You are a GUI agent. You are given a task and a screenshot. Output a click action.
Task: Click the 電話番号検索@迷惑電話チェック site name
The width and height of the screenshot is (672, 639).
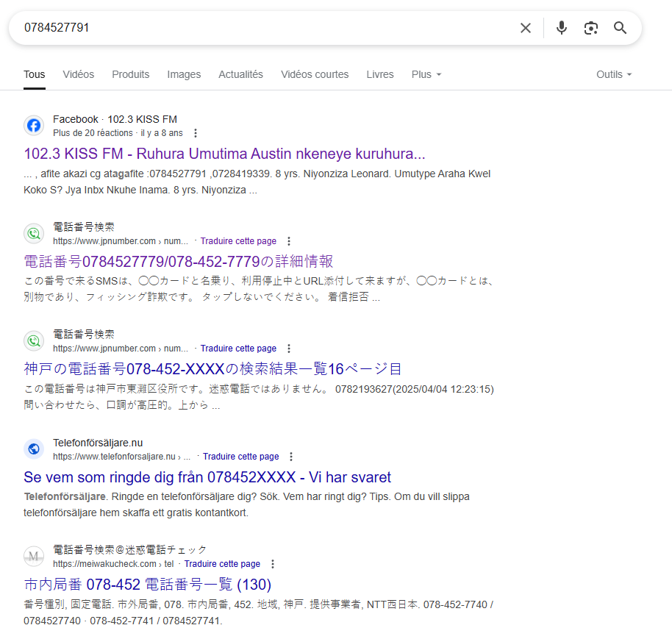[129, 550]
